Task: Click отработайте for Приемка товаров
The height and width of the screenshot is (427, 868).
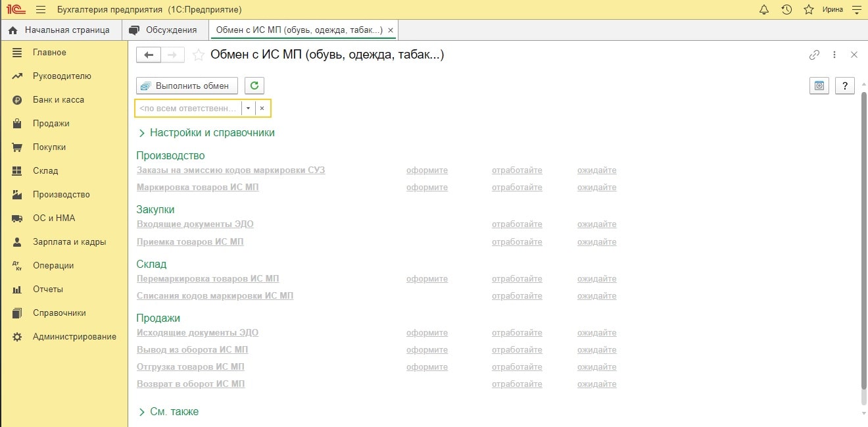Action: coord(517,242)
